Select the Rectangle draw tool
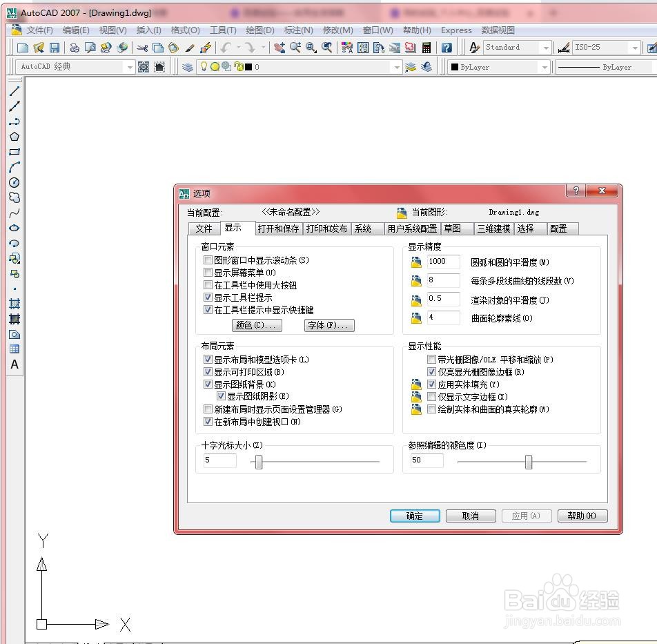657x644 pixels. [x=14, y=152]
